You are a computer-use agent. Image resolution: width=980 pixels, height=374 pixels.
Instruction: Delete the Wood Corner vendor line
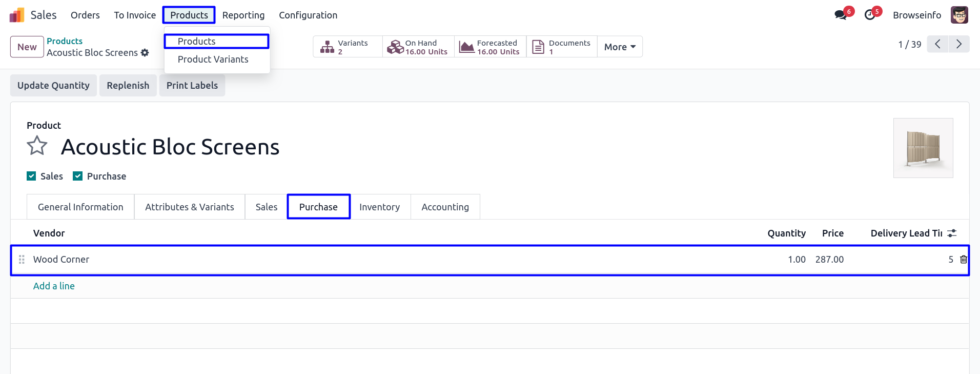(x=963, y=260)
